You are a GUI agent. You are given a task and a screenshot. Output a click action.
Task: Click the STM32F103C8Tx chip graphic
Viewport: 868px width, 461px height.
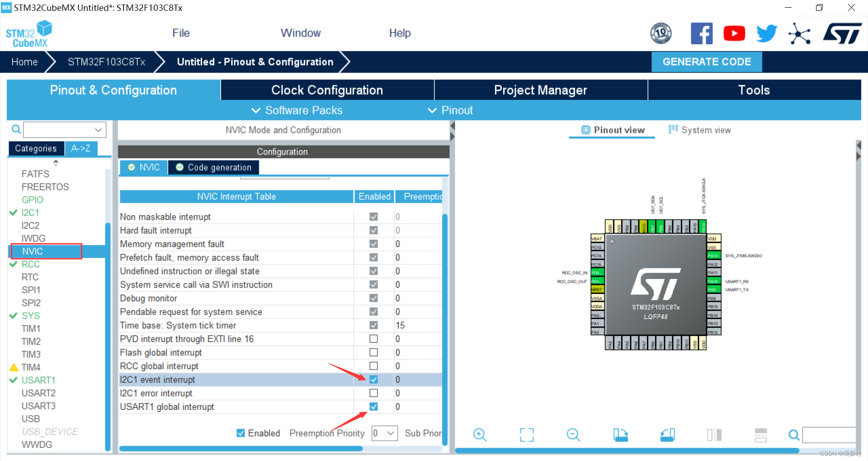(x=656, y=285)
